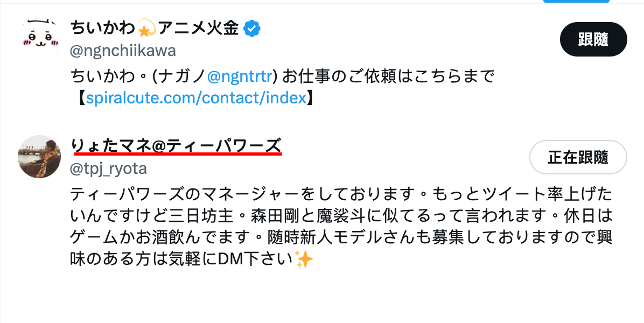Visit the spiralcute.com/contact/index link

point(197,98)
